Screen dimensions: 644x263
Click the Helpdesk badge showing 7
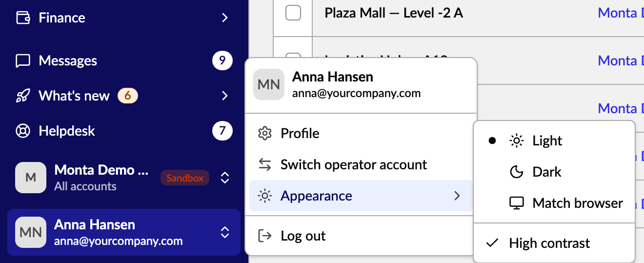pos(222,131)
